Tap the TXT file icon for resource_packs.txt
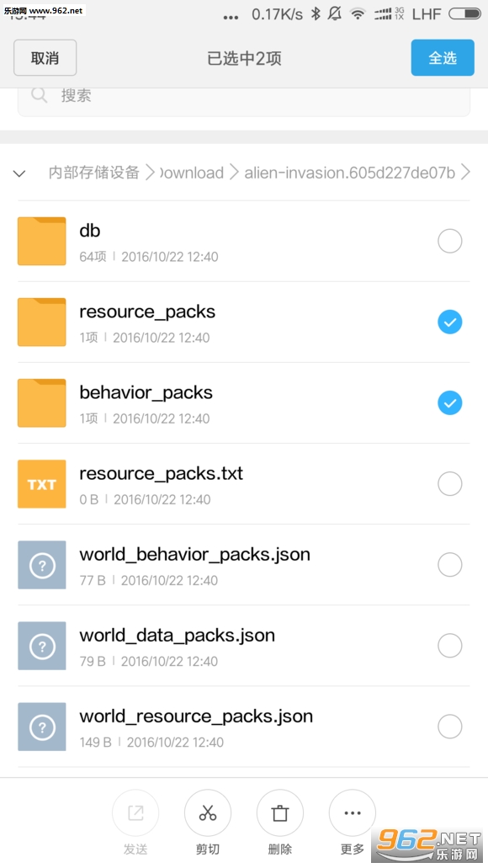This screenshot has width=488, height=868. click(x=42, y=484)
